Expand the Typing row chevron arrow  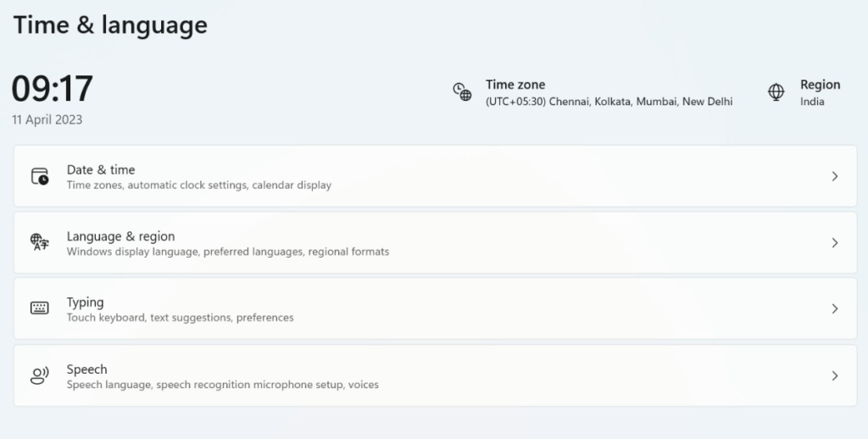(834, 308)
